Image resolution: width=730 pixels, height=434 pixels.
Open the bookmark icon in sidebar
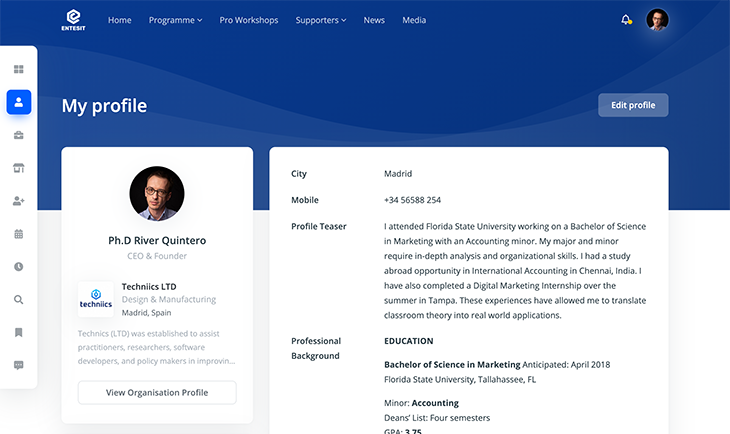(x=19, y=332)
